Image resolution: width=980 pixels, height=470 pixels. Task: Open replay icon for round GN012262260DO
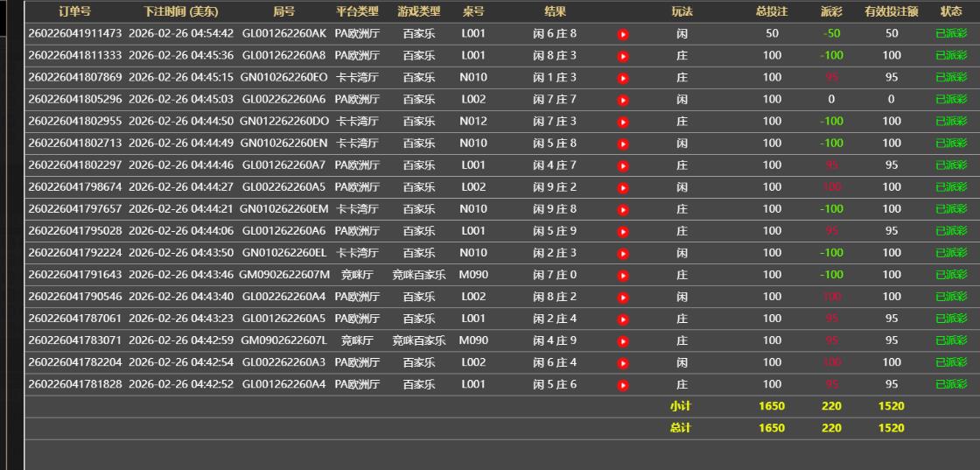click(623, 122)
